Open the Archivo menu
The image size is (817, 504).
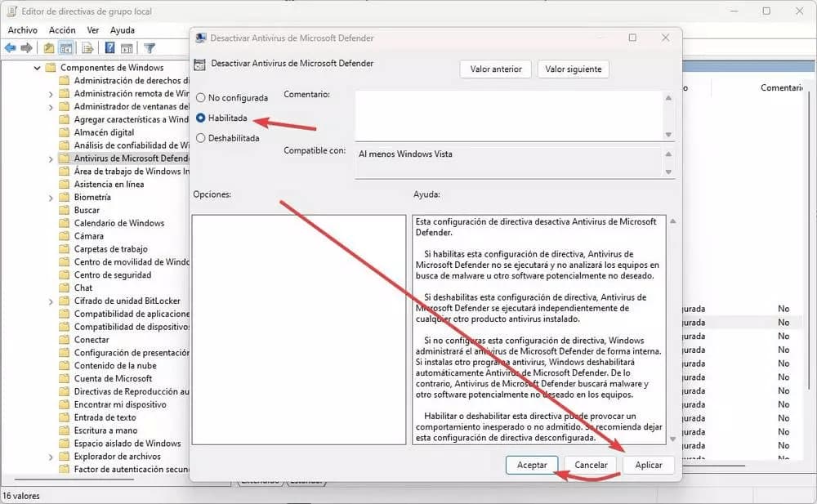(22, 30)
